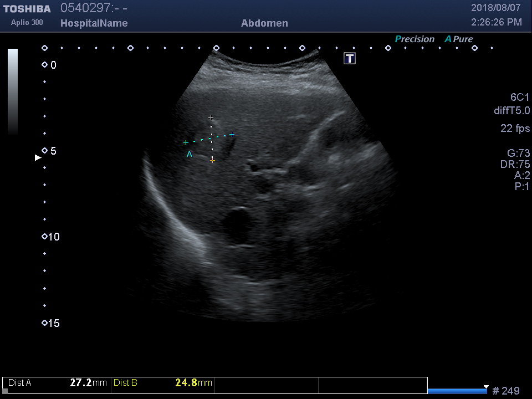
Task: Click the cyan A measurement label
Action: [190, 155]
